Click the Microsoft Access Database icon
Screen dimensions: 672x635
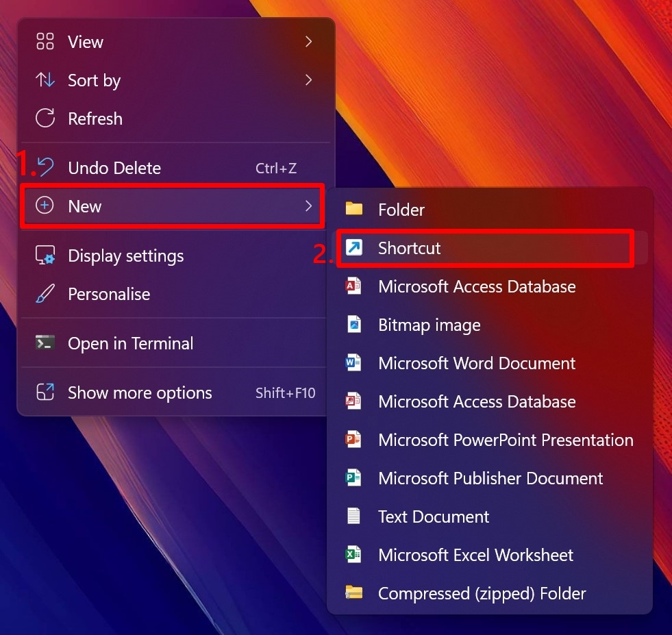pyautogui.click(x=353, y=286)
